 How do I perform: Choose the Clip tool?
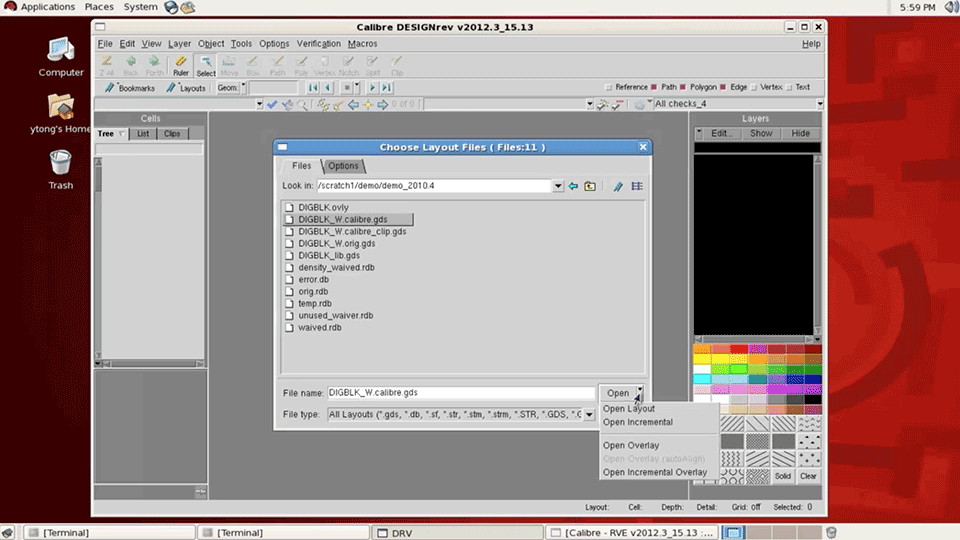pyautogui.click(x=397, y=66)
